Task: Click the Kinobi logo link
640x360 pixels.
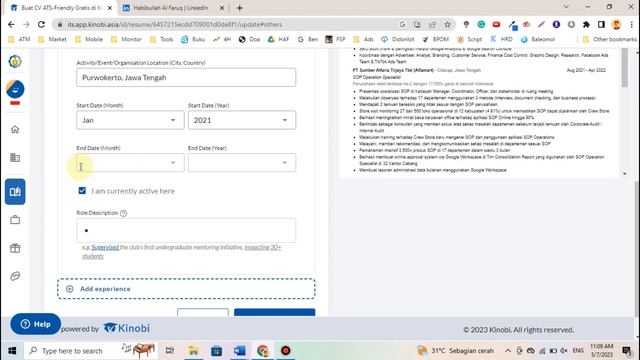Action: pos(126,328)
